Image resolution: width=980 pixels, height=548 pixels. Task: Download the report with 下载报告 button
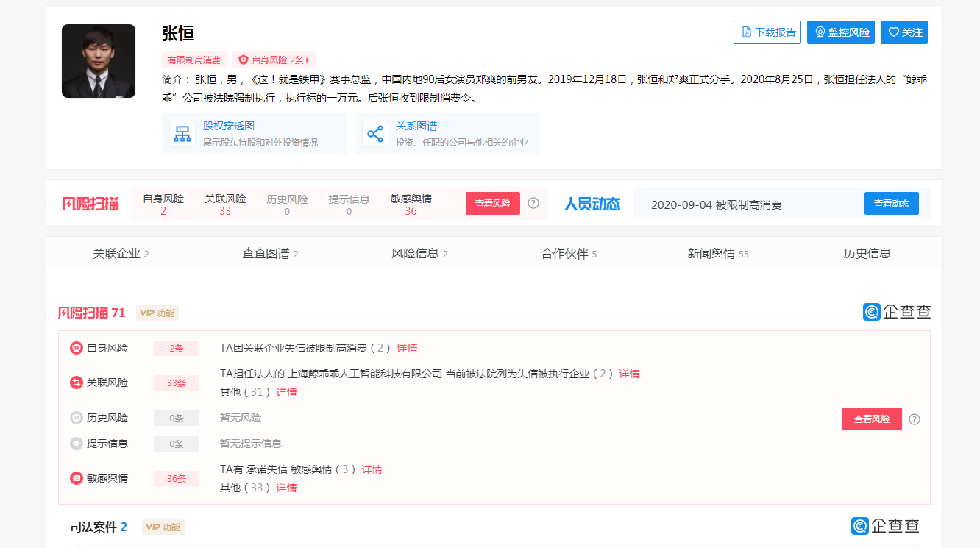click(767, 32)
